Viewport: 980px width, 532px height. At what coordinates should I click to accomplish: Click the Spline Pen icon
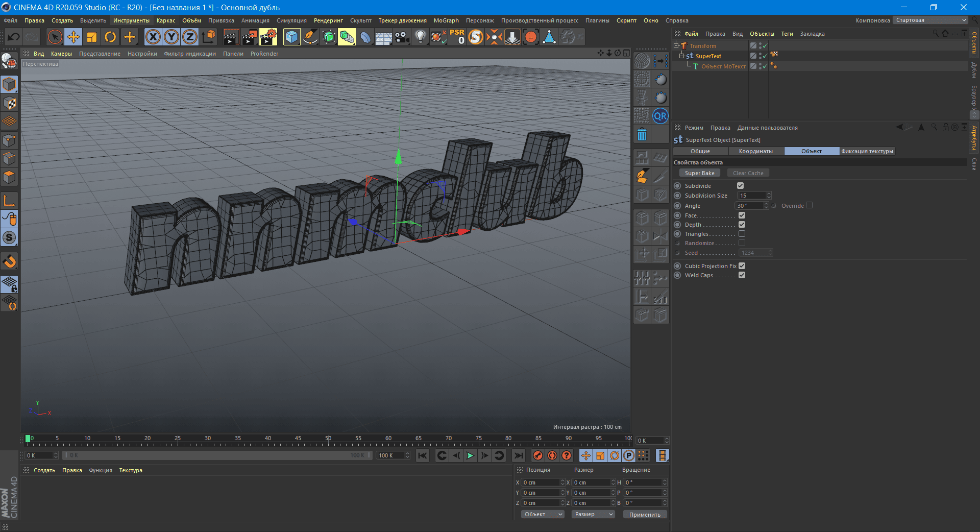pyautogui.click(x=310, y=37)
